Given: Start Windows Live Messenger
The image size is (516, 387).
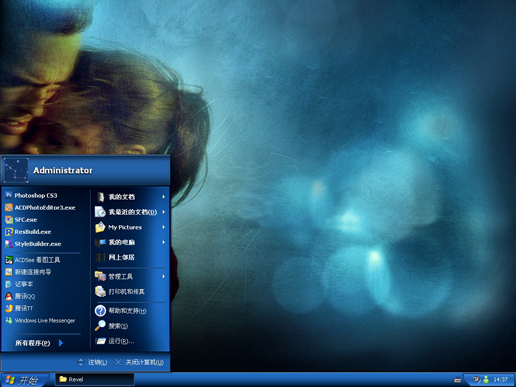Looking at the screenshot, I should pyautogui.click(x=40, y=320).
